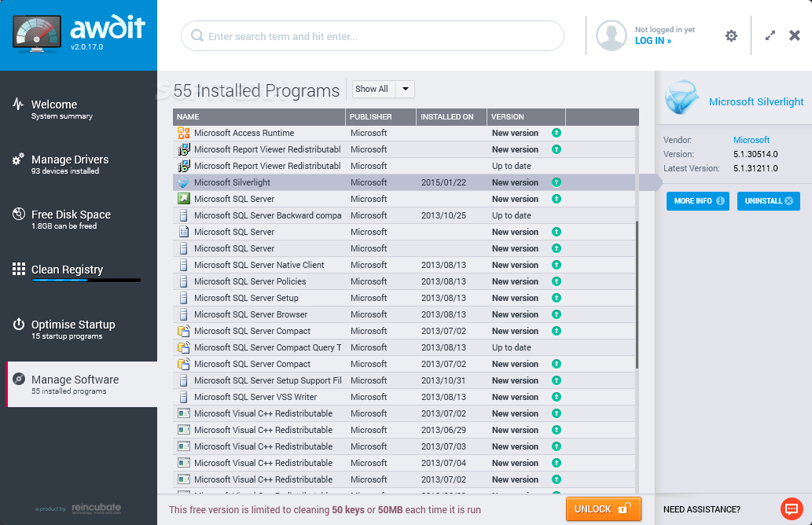
Task: Click the UNLOCK button
Action: (x=604, y=509)
